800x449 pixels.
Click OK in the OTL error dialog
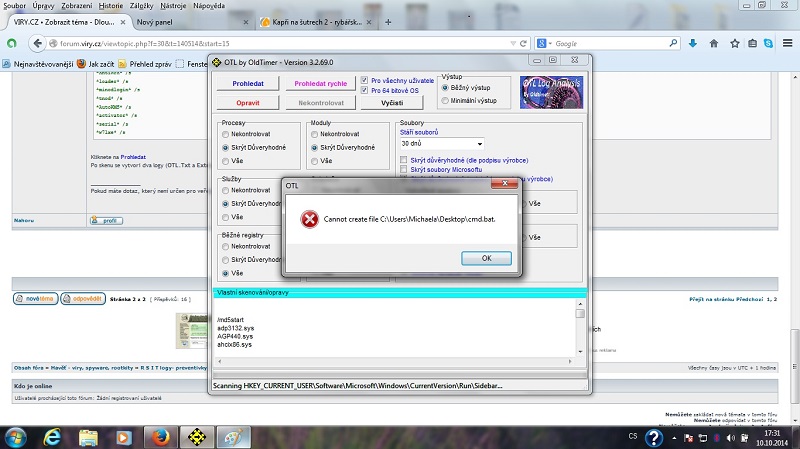click(486, 258)
